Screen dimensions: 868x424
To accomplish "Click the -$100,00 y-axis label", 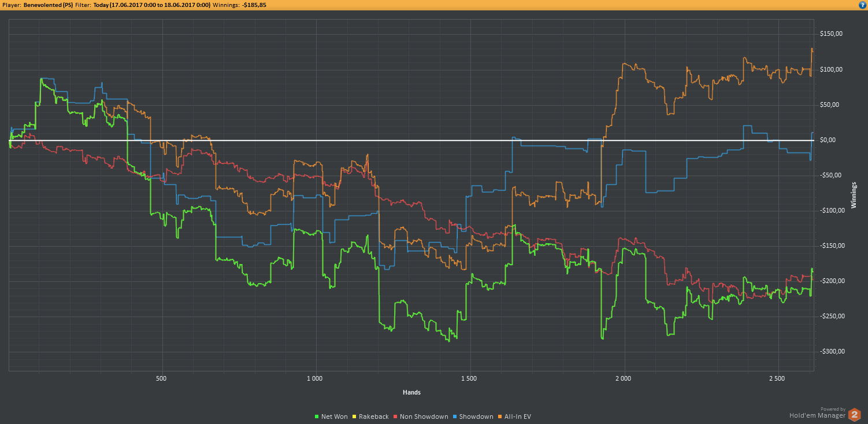I will 832,210.
